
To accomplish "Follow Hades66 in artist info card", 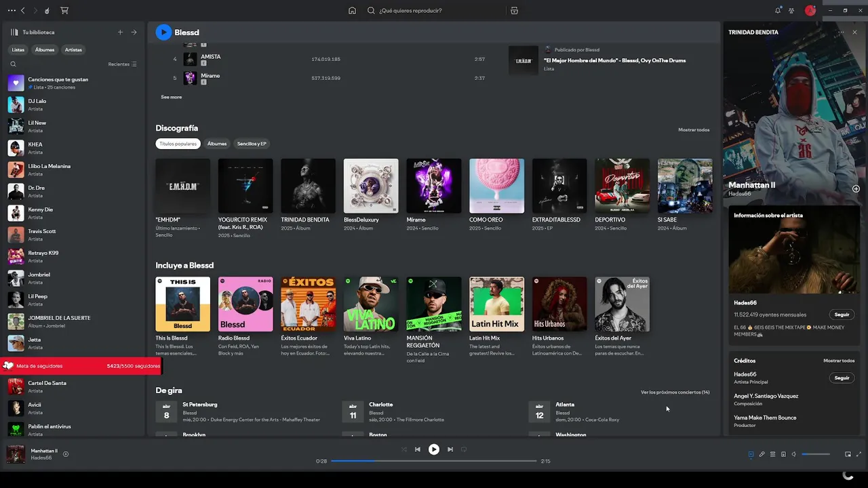I will coord(842,314).
